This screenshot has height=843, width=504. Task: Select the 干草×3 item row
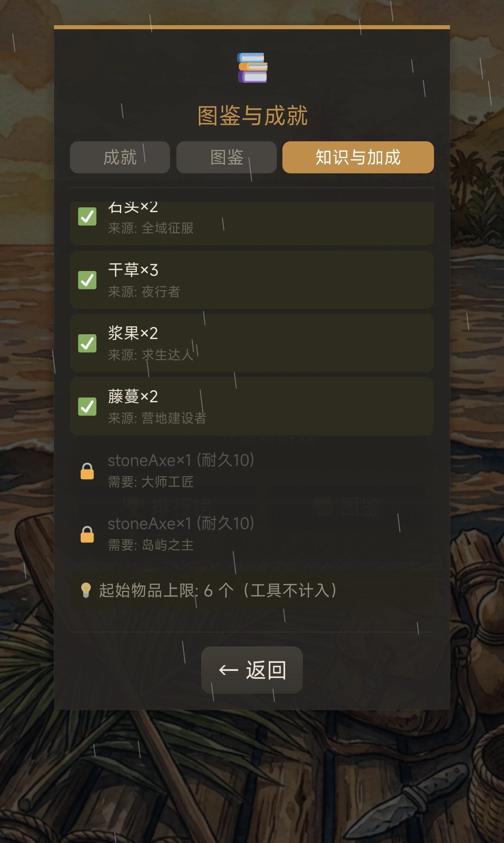[252, 280]
